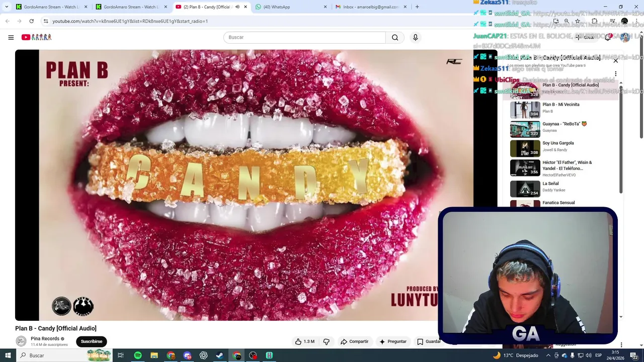Viewport: 644px width, 362px height.
Task: View site information icon in address bar
Action: [x=46, y=21]
